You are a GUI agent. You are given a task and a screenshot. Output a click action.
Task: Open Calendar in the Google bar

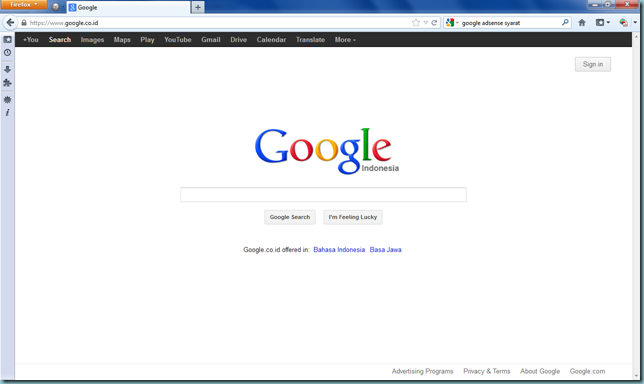[271, 40]
